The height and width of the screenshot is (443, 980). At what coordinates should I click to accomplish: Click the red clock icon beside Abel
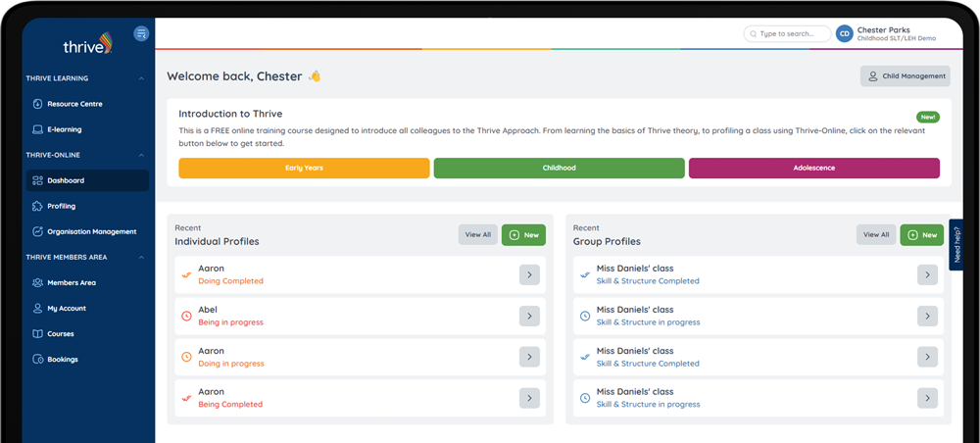tap(186, 317)
